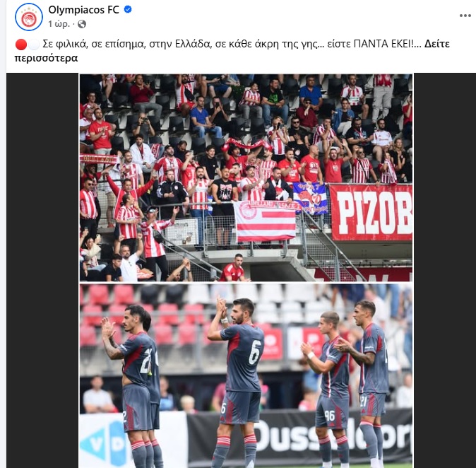Visit the Olympiacos FC page name link
This screenshot has width=476, height=468.
pos(83,10)
